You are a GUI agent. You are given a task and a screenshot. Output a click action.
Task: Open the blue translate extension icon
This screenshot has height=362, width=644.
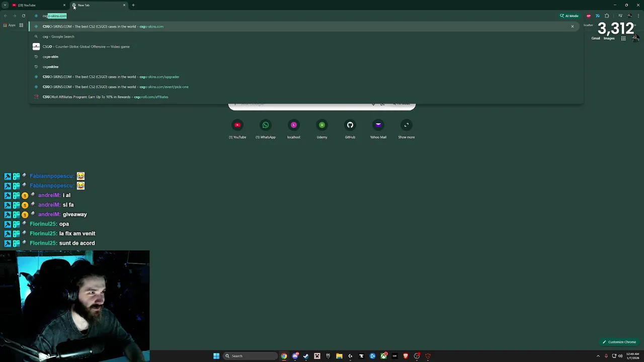pyautogui.click(x=598, y=16)
